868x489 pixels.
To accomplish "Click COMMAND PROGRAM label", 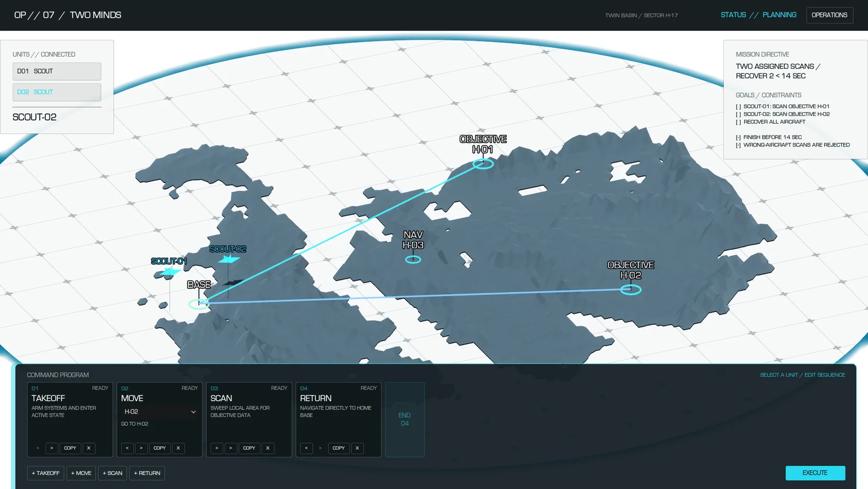I will (58, 375).
